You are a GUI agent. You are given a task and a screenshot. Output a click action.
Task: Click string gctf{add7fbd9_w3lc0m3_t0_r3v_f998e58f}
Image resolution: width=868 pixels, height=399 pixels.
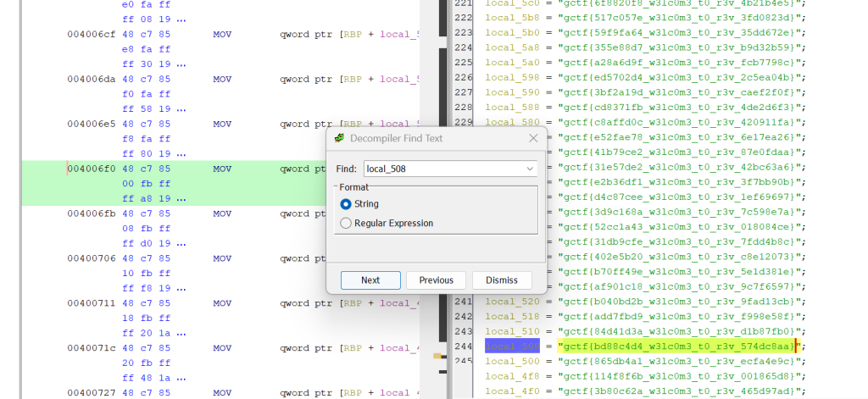tap(679, 317)
